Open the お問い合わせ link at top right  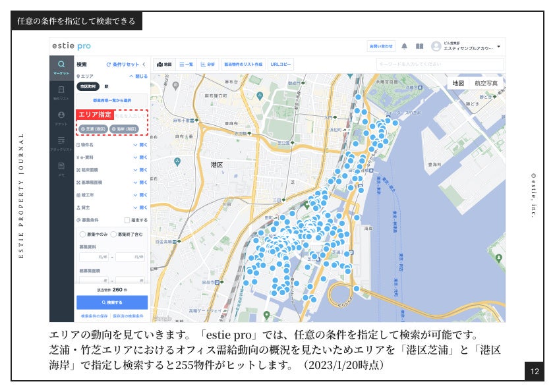382,45
